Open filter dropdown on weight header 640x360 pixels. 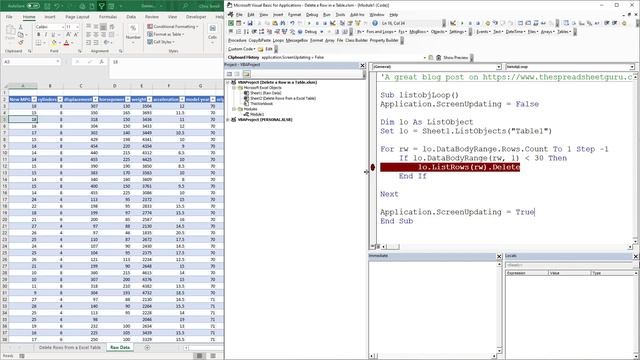(x=149, y=100)
